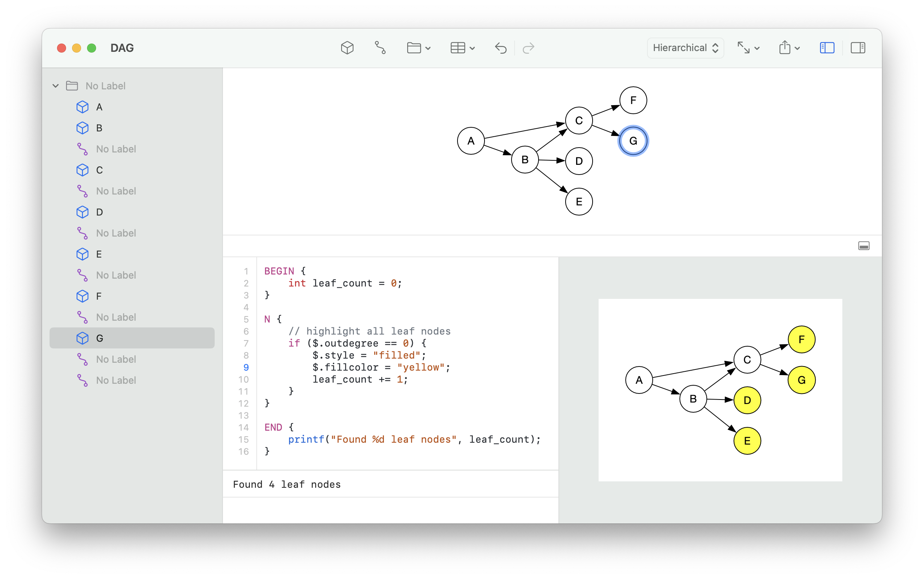Select the highlighted node G in the graph
This screenshot has width=924, height=579.
pyautogui.click(x=633, y=140)
